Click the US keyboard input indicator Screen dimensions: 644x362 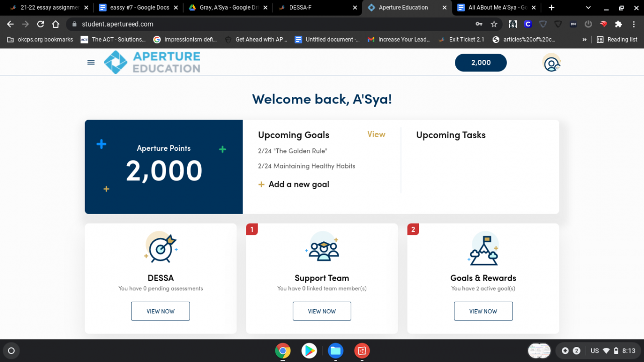coord(595,350)
